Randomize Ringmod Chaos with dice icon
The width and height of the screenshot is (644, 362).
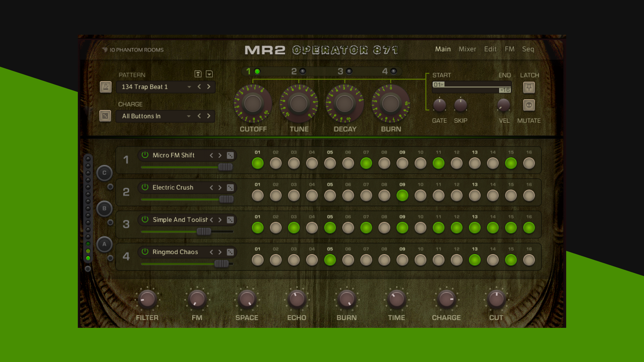pyautogui.click(x=230, y=252)
